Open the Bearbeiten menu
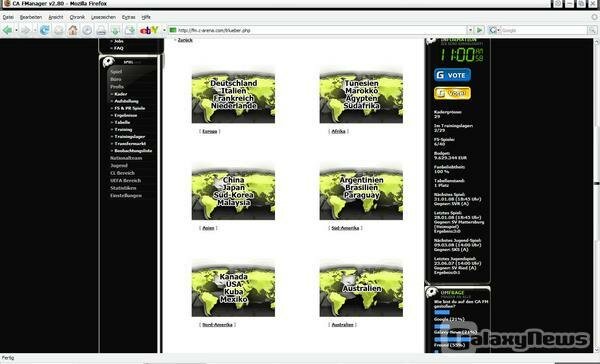The width and height of the screenshot is (600, 364). pos(31,17)
